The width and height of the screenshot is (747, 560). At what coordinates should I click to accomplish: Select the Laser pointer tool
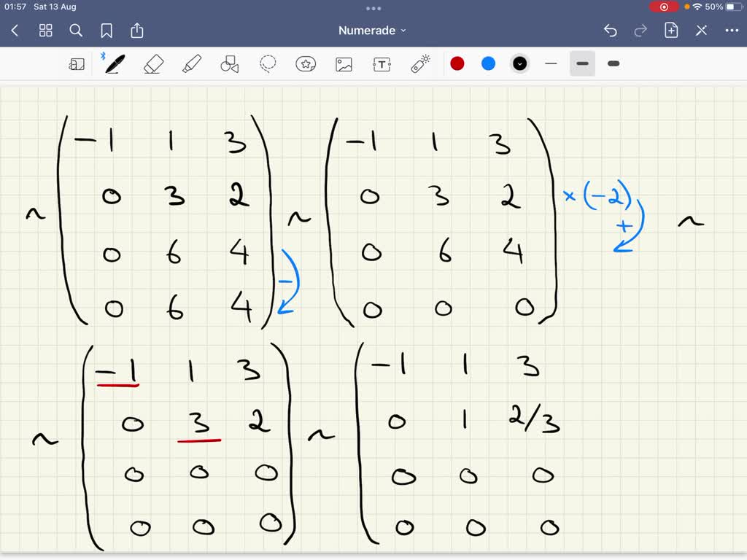click(x=420, y=64)
